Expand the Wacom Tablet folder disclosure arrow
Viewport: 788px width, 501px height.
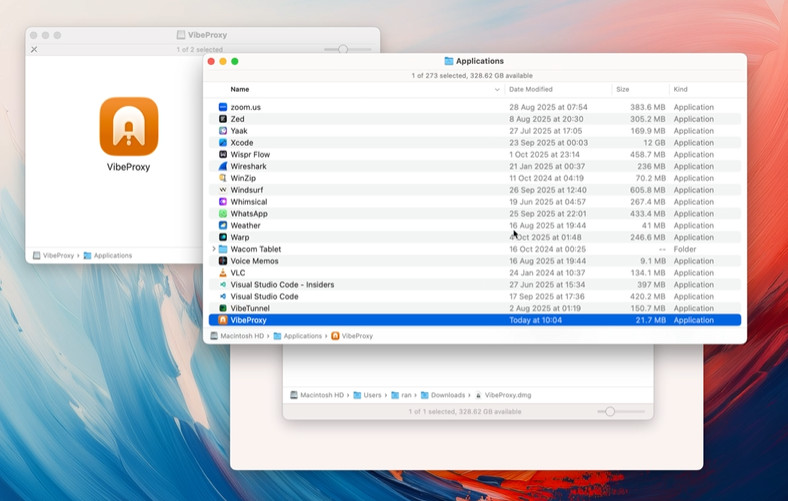pyautogui.click(x=214, y=249)
